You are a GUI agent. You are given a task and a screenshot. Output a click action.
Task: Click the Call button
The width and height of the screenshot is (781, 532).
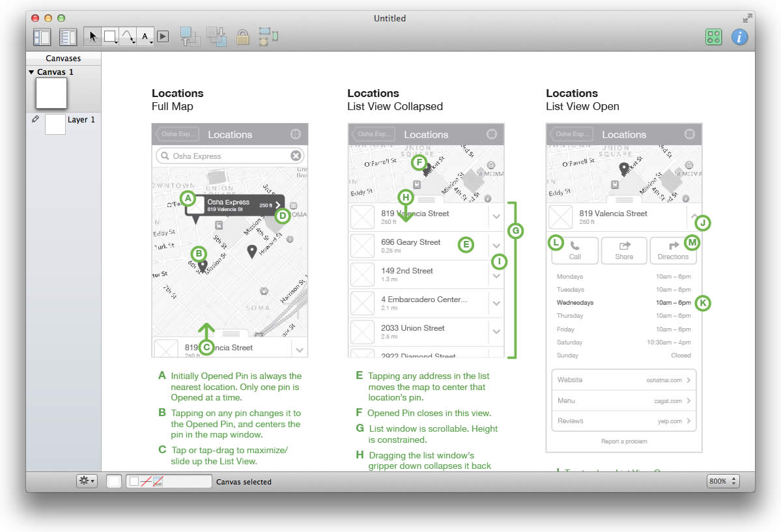pos(575,251)
